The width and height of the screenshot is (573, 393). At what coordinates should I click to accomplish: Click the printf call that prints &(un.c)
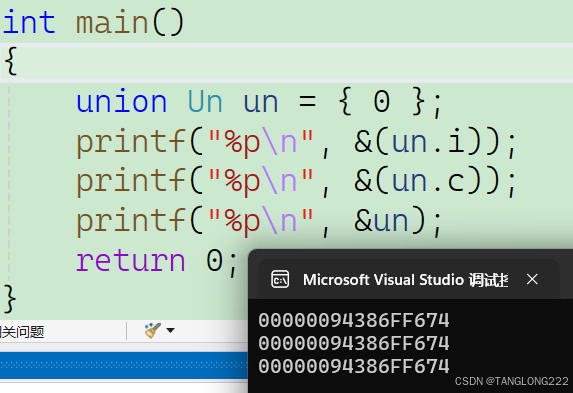[296, 182]
